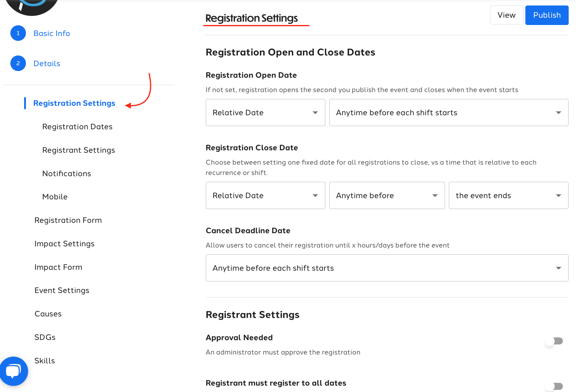Click the step 2 circle icon
The width and height of the screenshot is (576, 392).
18,63
